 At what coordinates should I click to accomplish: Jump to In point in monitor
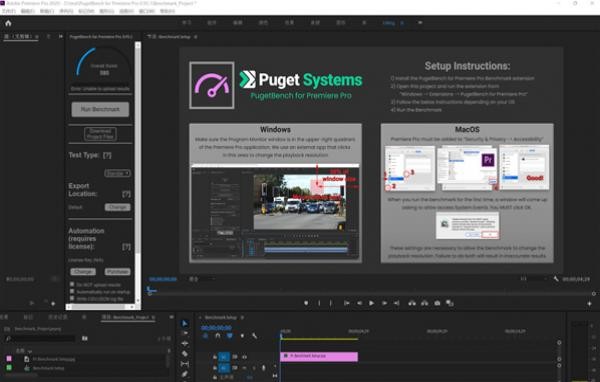pyautogui.click(x=346, y=303)
